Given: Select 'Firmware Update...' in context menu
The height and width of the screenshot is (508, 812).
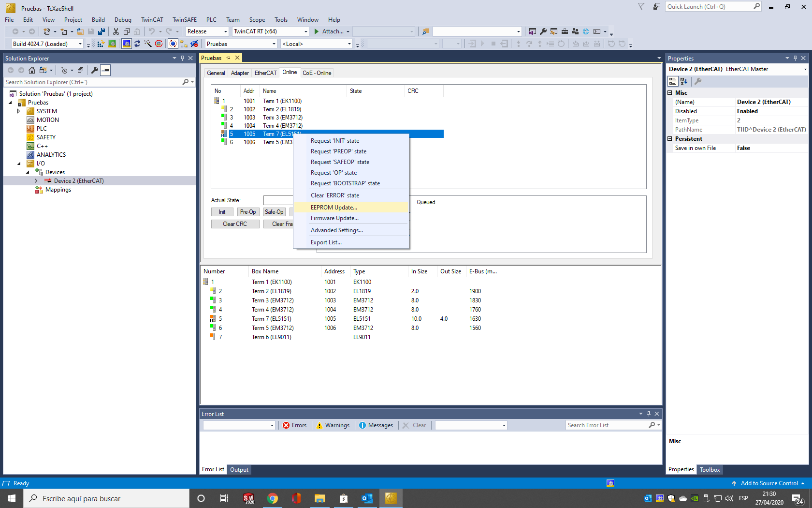Looking at the screenshot, I should point(351,218).
